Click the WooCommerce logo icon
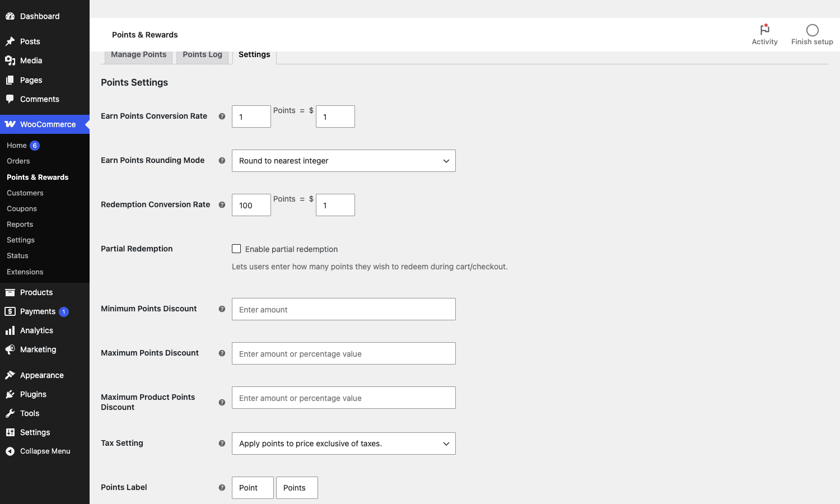 coord(10,124)
